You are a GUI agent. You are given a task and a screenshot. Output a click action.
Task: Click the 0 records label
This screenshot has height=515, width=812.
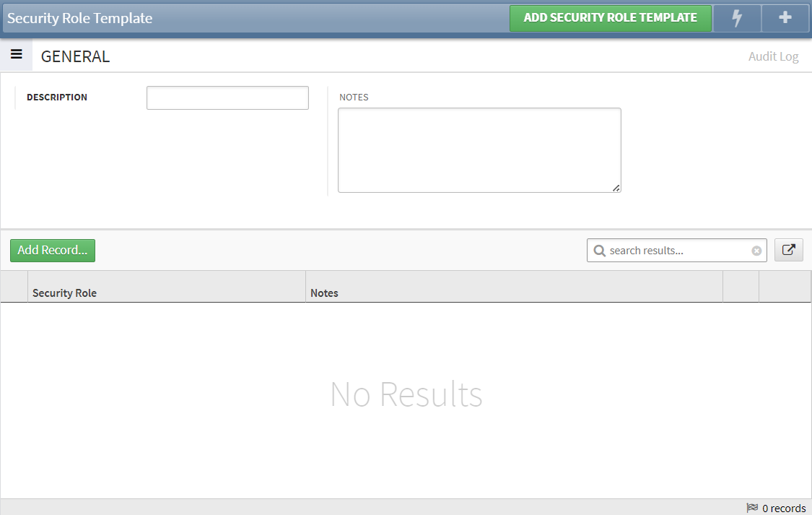785,508
